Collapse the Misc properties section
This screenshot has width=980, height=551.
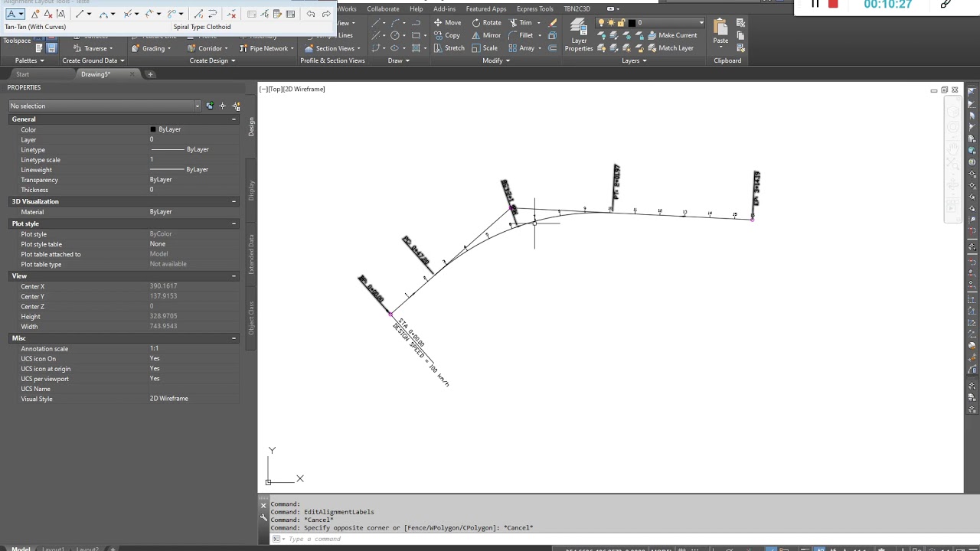pos(234,337)
